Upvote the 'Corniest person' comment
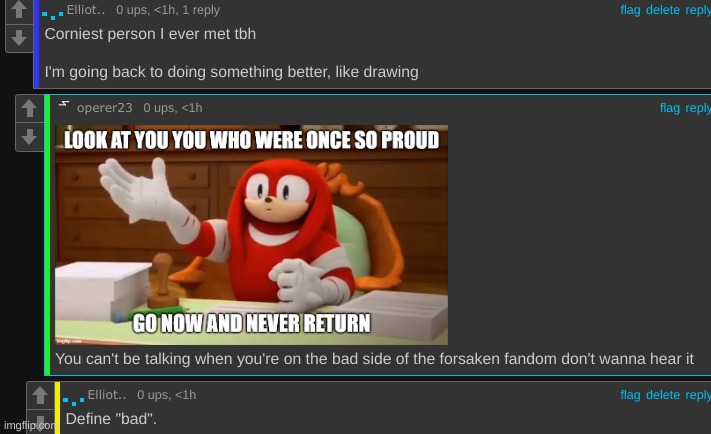This screenshot has width=711, height=434. 19,10
